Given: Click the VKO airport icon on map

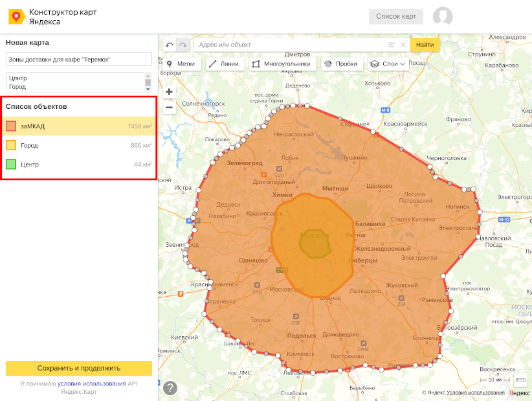Looking at the screenshot, I should pyautogui.click(x=257, y=285).
